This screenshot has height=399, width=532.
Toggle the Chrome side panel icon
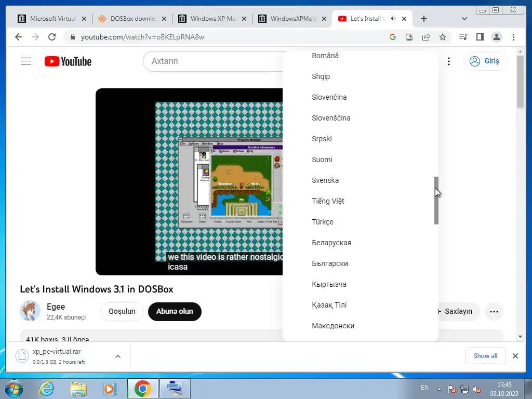(480, 37)
